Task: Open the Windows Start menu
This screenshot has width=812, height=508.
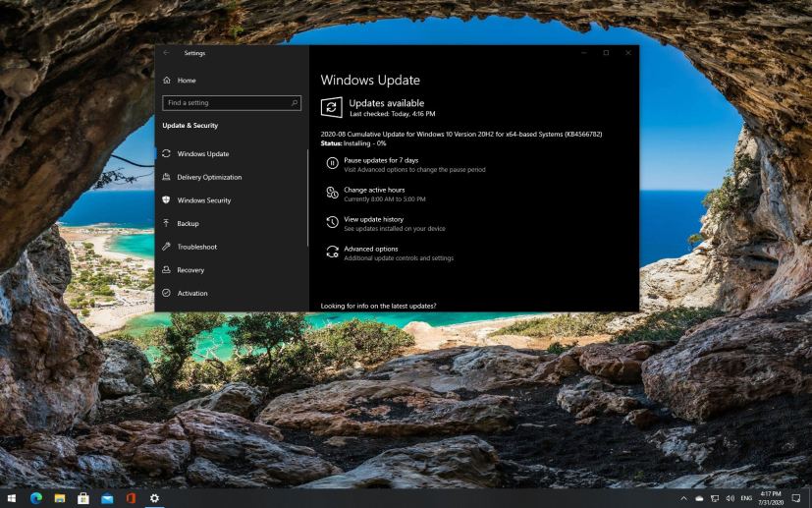Action: pyautogui.click(x=11, y=499)
